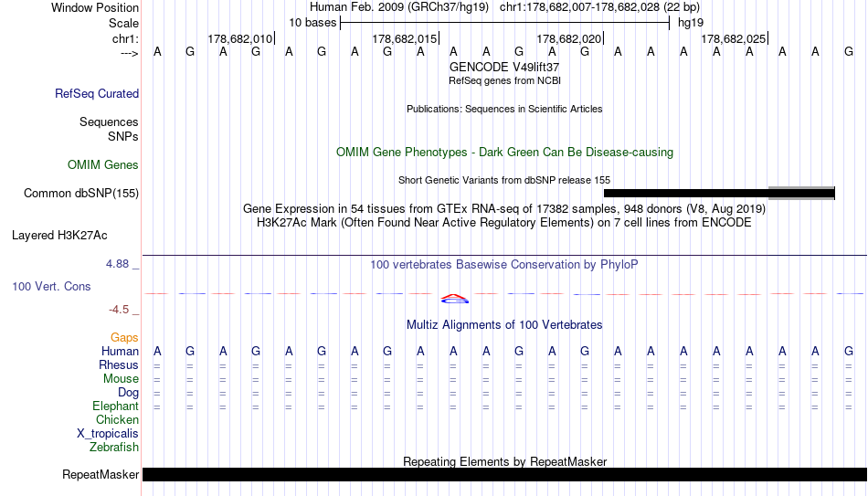Click the GENCODE V49lift37 track title

(504, 67)
